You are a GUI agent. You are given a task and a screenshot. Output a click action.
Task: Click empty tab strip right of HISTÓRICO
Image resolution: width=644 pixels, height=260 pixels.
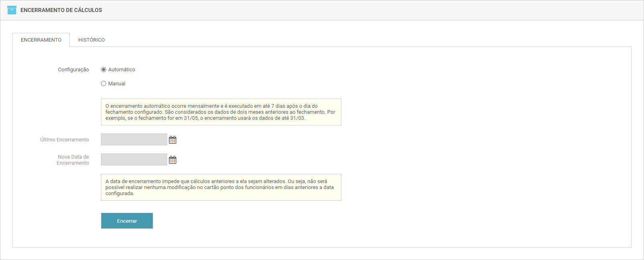click(x=361, y=40)
